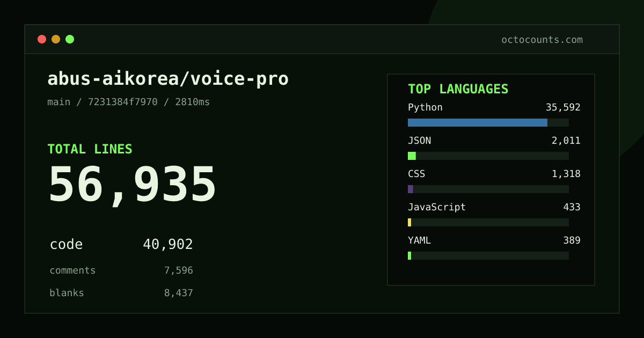Click the blue Python progress bar
The width and height of the screenshot is (644, 338).
click(478, 122)
